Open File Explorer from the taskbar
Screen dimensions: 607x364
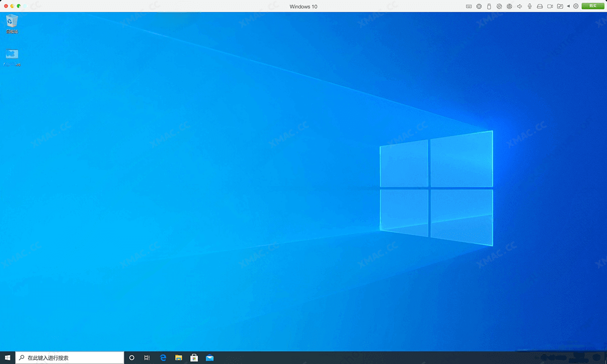(x=178, y=357)
